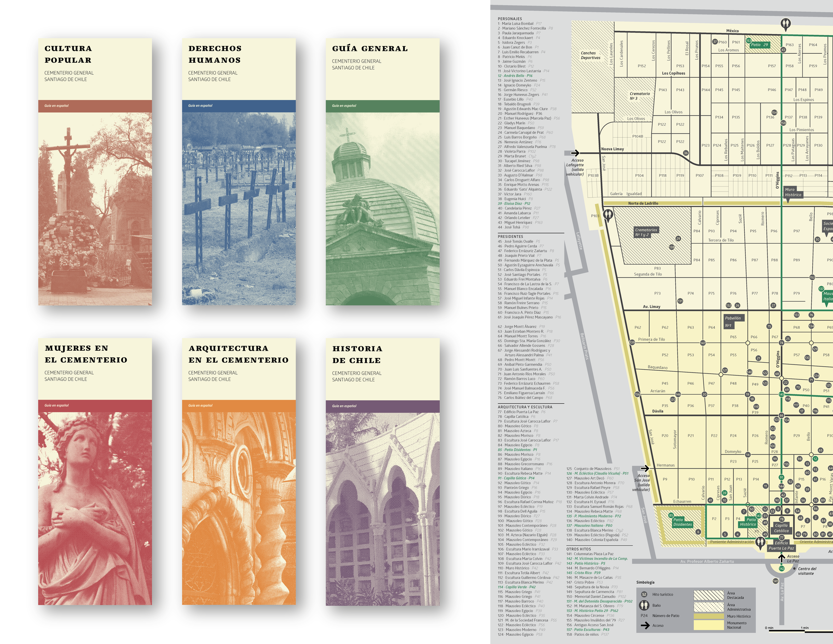Click the restroom icon beside México street
Screen dimensions: 833x644
(x=785, y=24)
